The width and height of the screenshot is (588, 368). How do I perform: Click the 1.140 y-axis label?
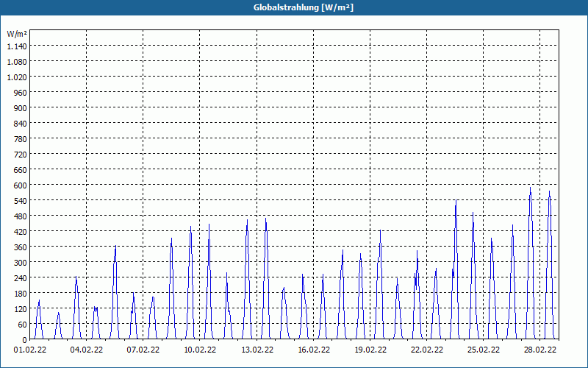pyautogui.click(x=17, y=46)
